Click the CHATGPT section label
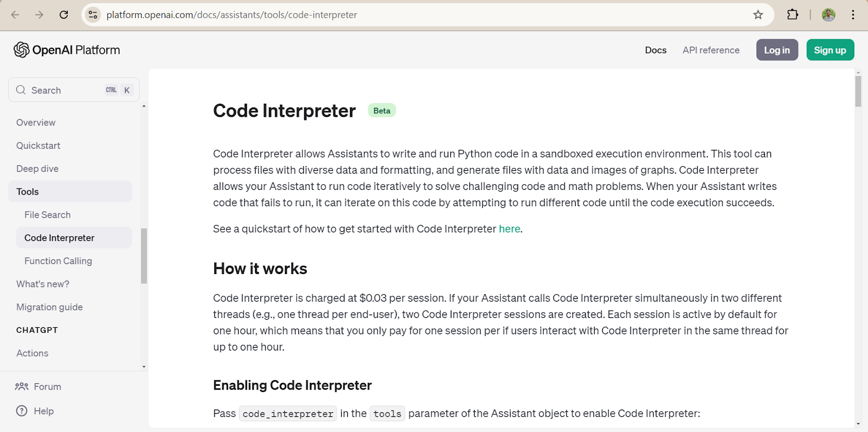 pyautogui.click(x=37, y=330)
